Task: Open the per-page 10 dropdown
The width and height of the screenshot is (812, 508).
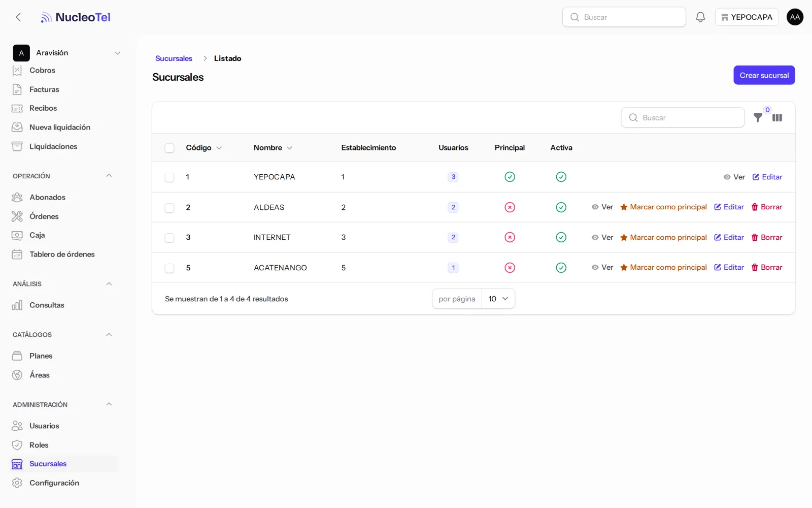Action: tap(498, 299)
